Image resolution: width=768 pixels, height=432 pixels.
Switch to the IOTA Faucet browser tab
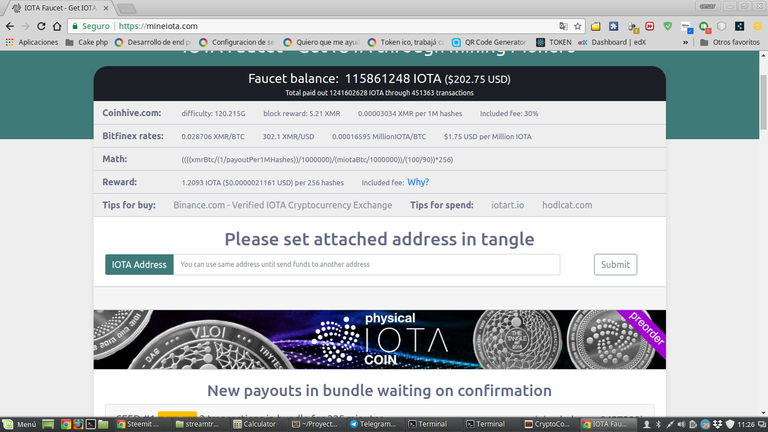point(60,8)
